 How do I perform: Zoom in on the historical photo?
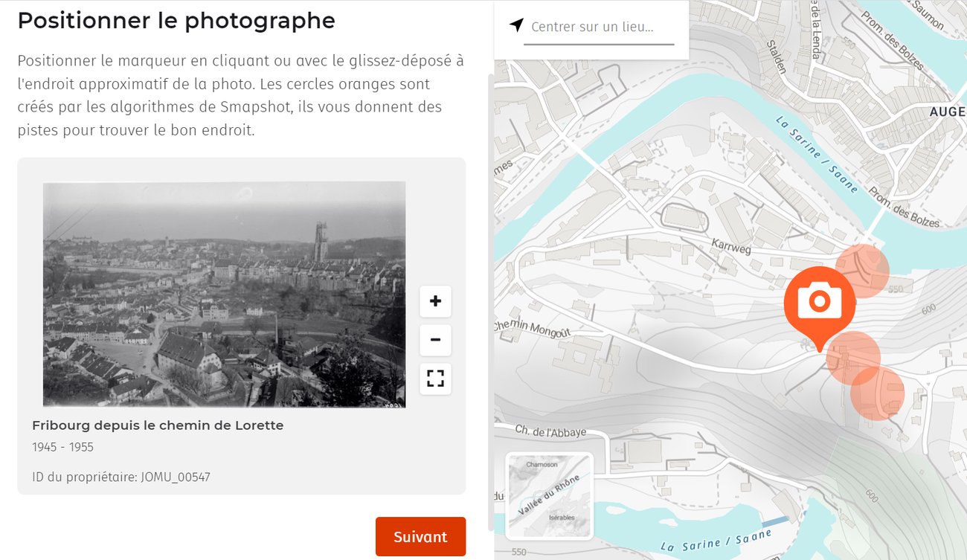(435, 301)
